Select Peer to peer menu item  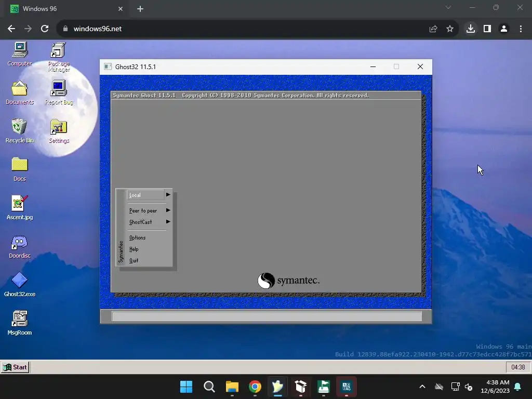[143, 211]
